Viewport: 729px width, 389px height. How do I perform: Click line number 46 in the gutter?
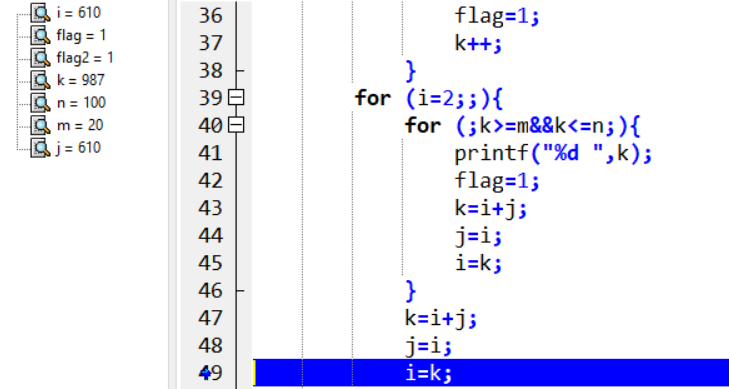[211, 290]
